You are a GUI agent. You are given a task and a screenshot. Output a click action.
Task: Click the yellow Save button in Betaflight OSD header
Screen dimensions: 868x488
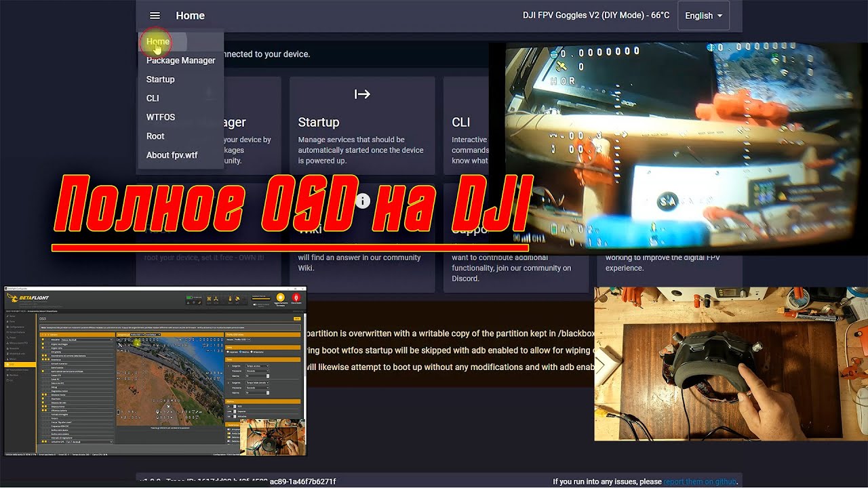click(x=297, y=319)
